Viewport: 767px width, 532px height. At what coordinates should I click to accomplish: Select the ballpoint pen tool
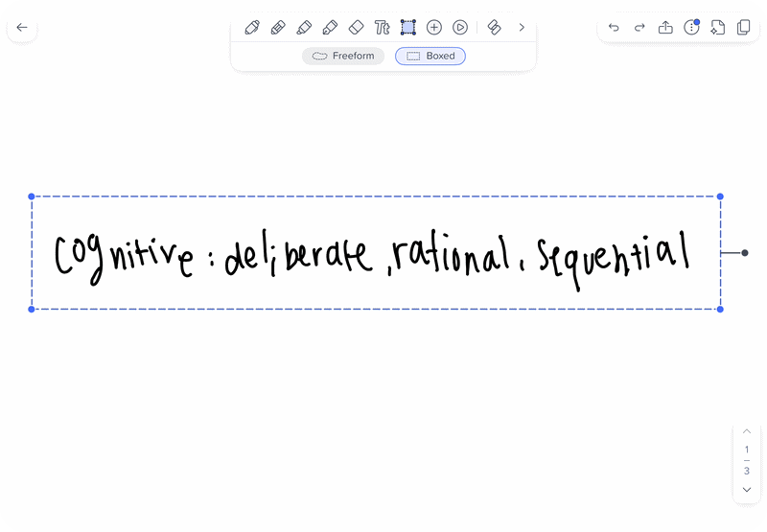252,28
